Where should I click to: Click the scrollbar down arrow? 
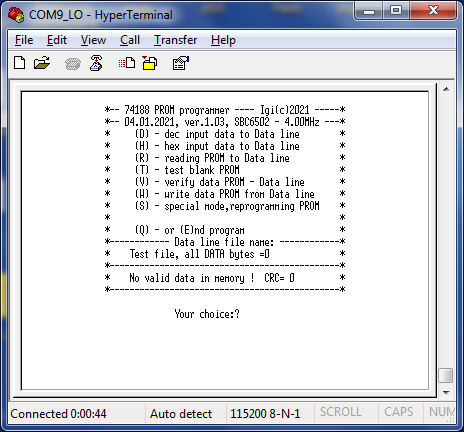[x=446, y=392]
